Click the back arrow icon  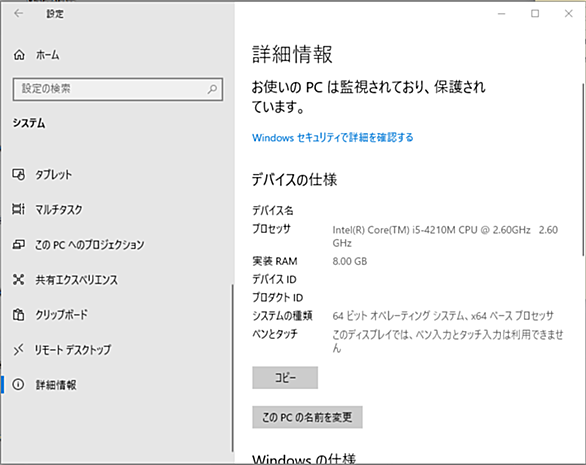click(18, 13)
